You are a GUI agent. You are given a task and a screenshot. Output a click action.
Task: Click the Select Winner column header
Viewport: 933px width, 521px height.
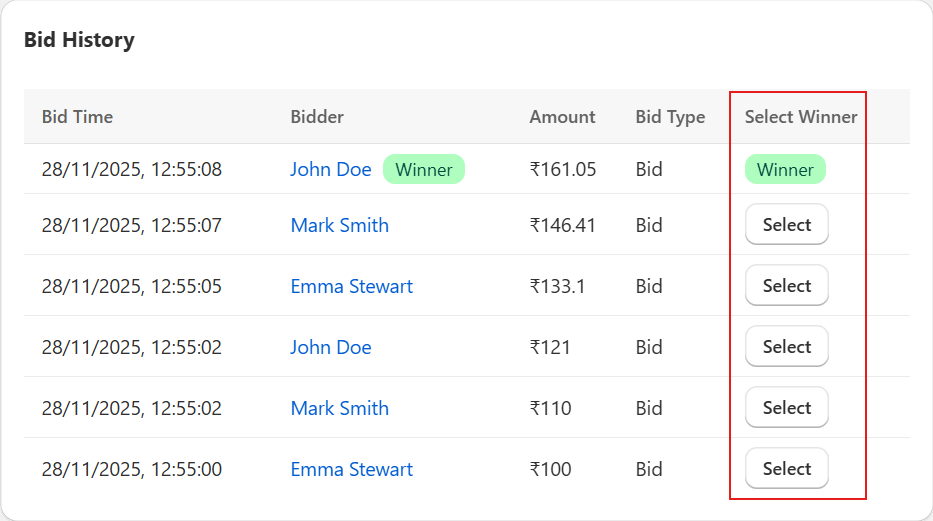tap(801, 117)
